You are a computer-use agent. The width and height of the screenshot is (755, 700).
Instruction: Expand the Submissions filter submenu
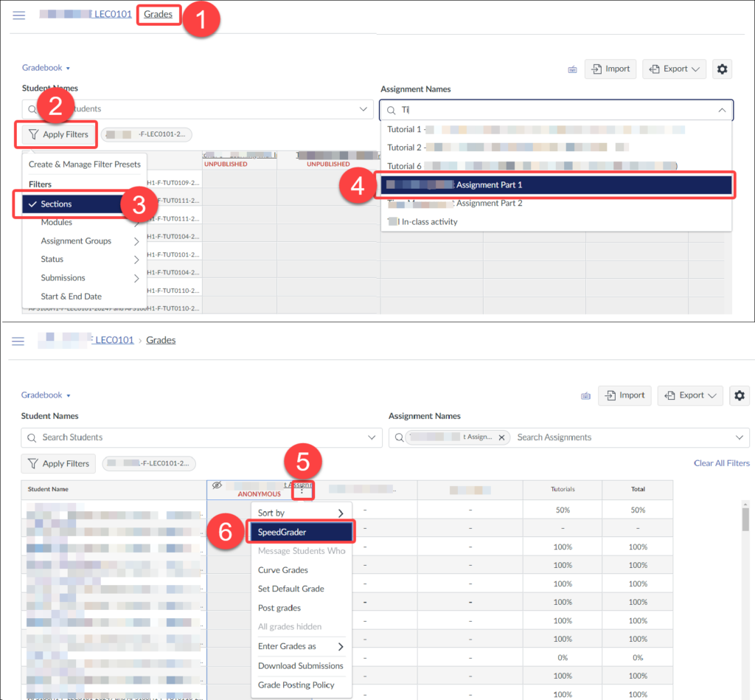click(84, 278)
